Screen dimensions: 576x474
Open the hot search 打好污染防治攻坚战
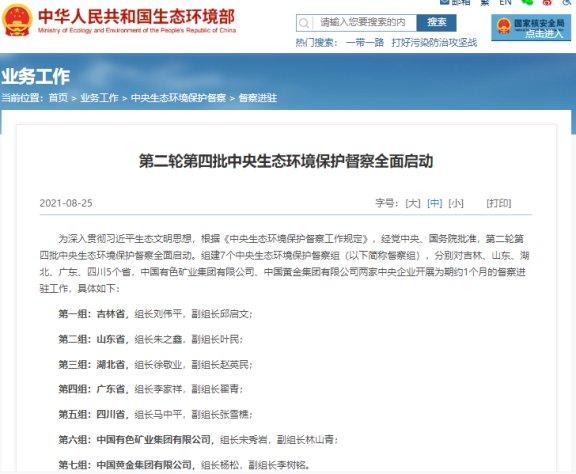pos(434,43)
